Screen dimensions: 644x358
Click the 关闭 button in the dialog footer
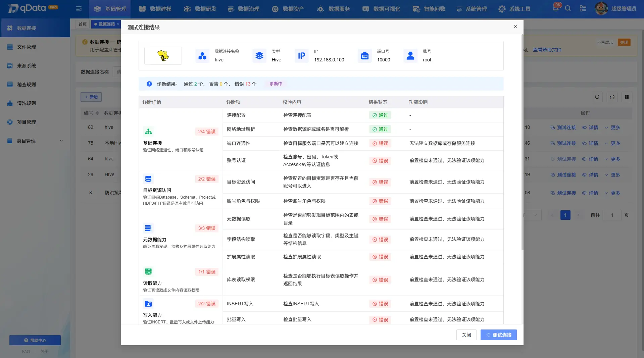(x=466, y=335)
